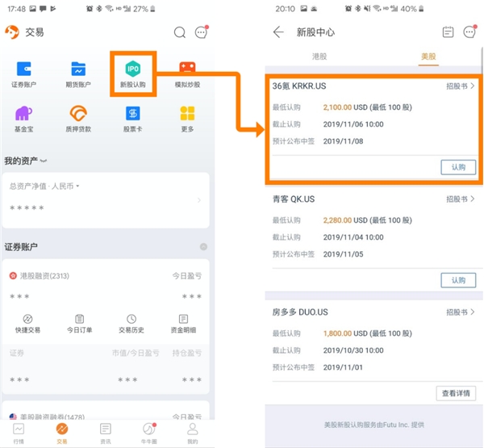This screenshot has width=484, height=448.
Task: Toggle asset visibility beside 我的资产
Action: [44, 161]
